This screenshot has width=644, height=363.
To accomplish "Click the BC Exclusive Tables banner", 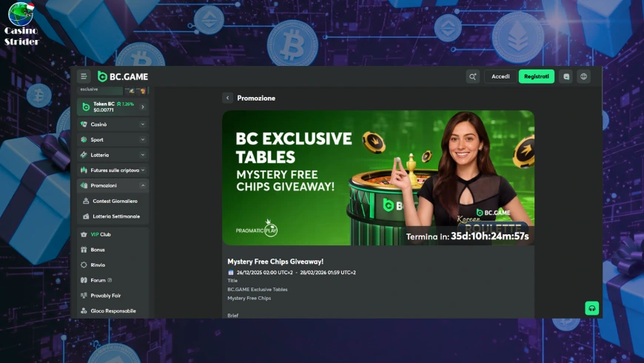I will (x=378, y=178).
